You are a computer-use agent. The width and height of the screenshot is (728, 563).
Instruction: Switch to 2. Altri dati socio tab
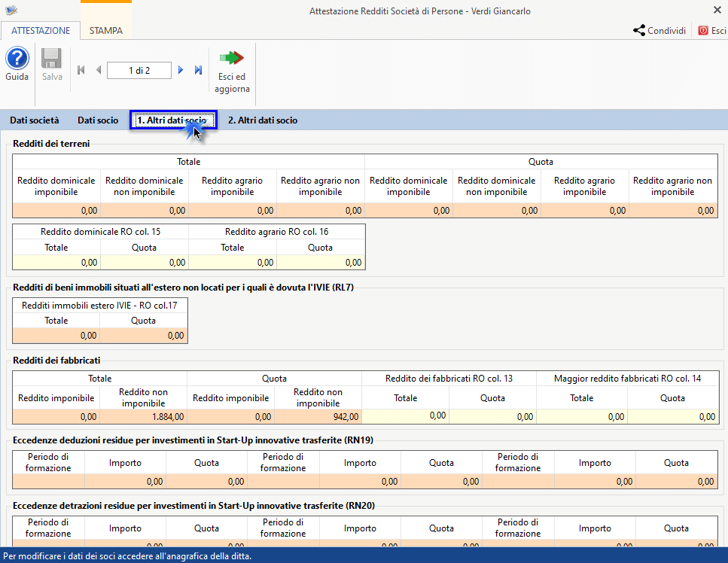[263, 120]
